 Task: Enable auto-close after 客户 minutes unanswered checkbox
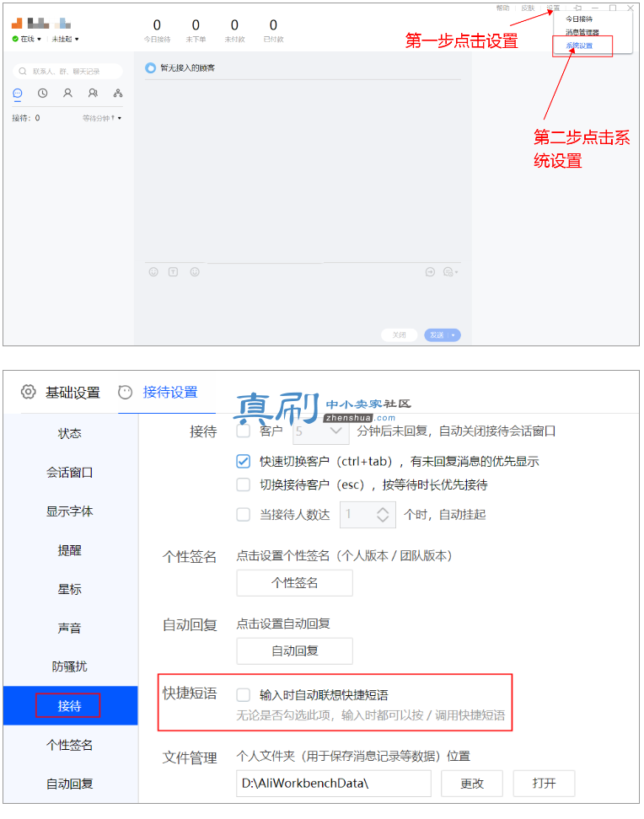(244, 431)
